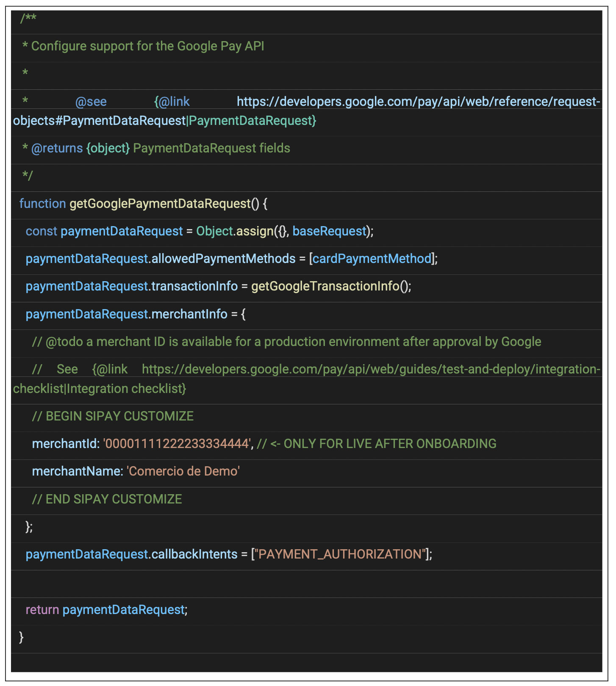Click 'Configure support for the Google Pay API' comment
This screenshot has height=686, width=616.
tap(147, 46)
